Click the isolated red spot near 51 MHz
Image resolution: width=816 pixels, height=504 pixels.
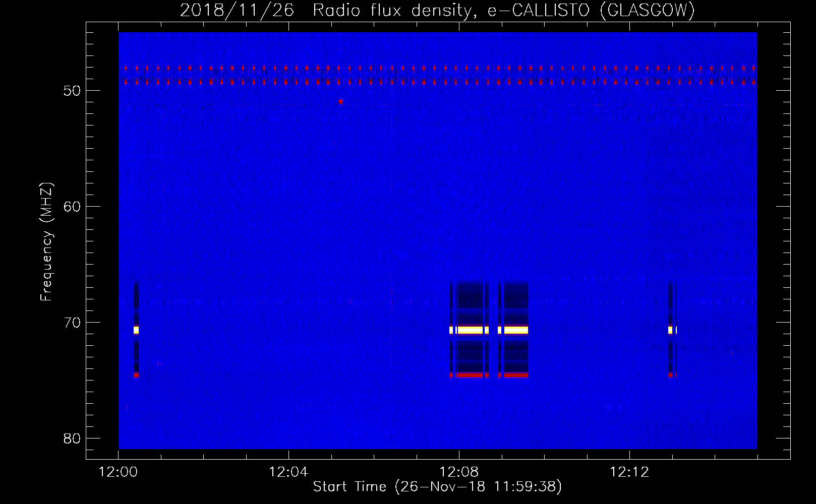point(341,101)
